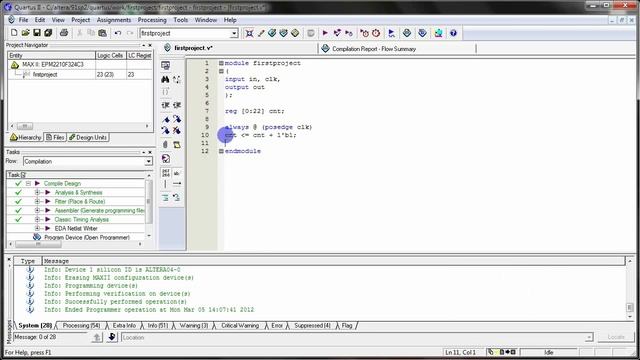Start simulation with the blue play icon

tap(391, 33)
